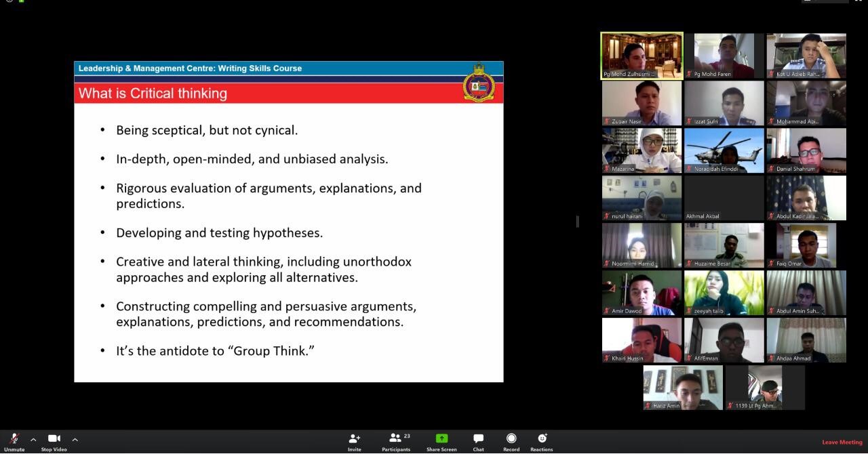Select Ahdaa Ahmad video tile

click(806, 340)
